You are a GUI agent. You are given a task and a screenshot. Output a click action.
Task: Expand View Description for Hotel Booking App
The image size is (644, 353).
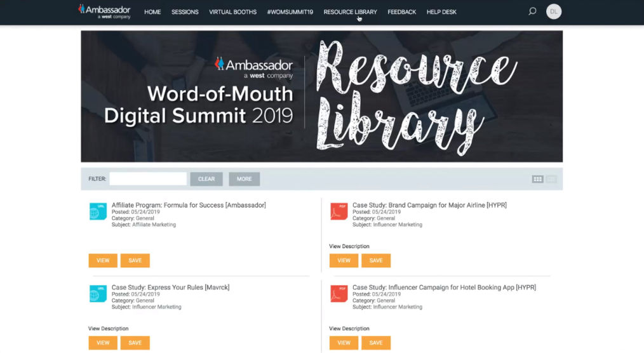[349, 328]
